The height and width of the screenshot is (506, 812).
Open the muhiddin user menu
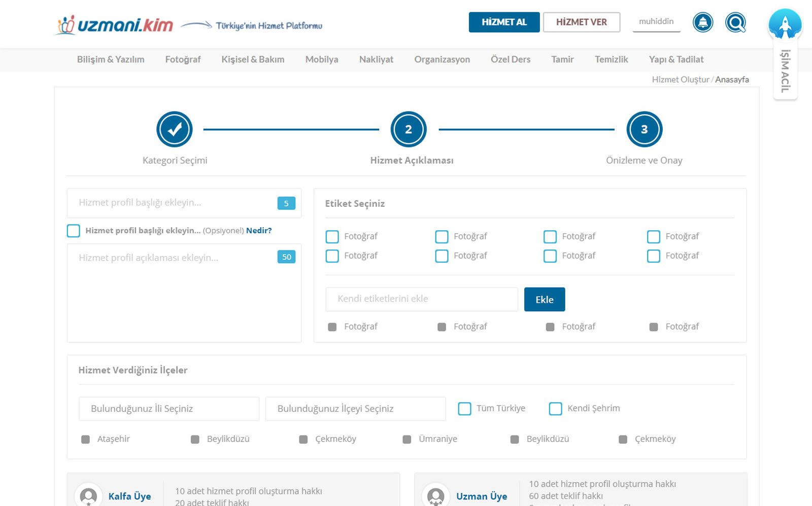[656, 22]
